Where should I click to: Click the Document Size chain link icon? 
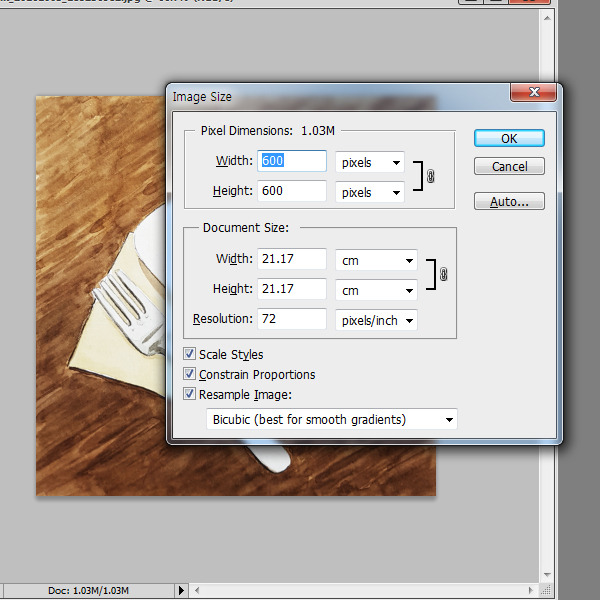pos(443,274)
